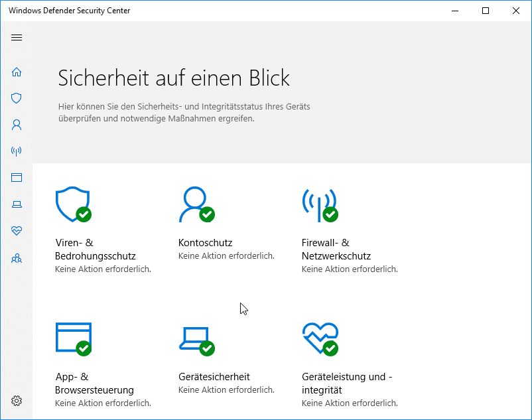Click the large Kontoschutz person icon
Image resolution: width=532 pixels, height=420 pixels.
point(197,204)
